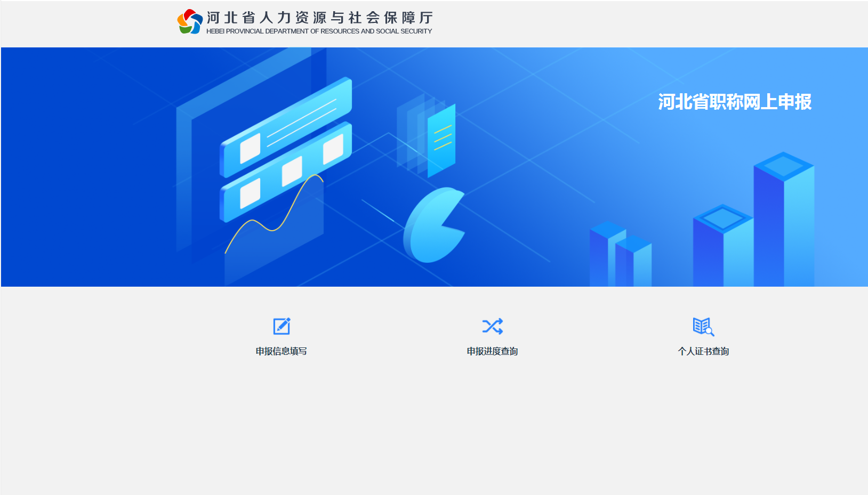Click the cyan document with yellow lines
Viewport: 868px width, 495px height.
coord(441,140)
